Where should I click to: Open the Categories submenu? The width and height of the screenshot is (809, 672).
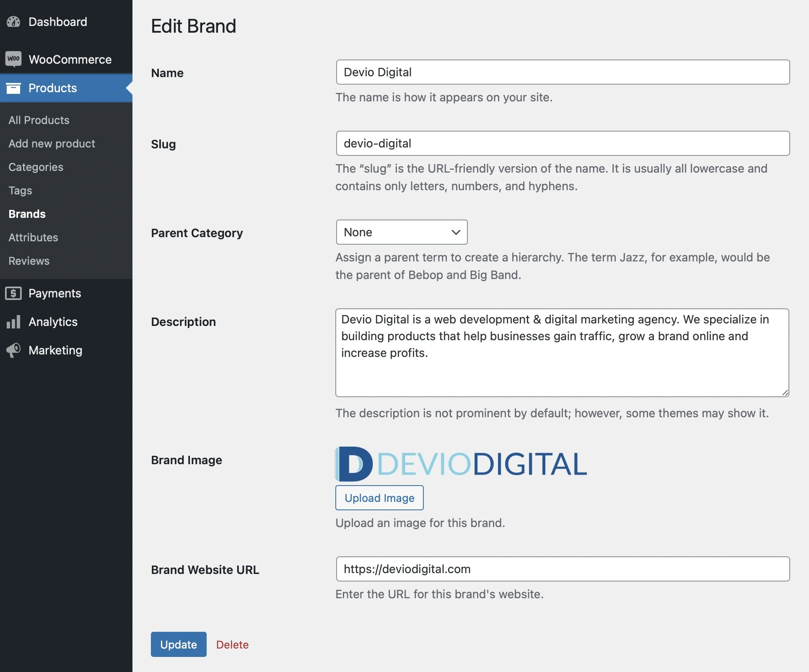(36, 167)
